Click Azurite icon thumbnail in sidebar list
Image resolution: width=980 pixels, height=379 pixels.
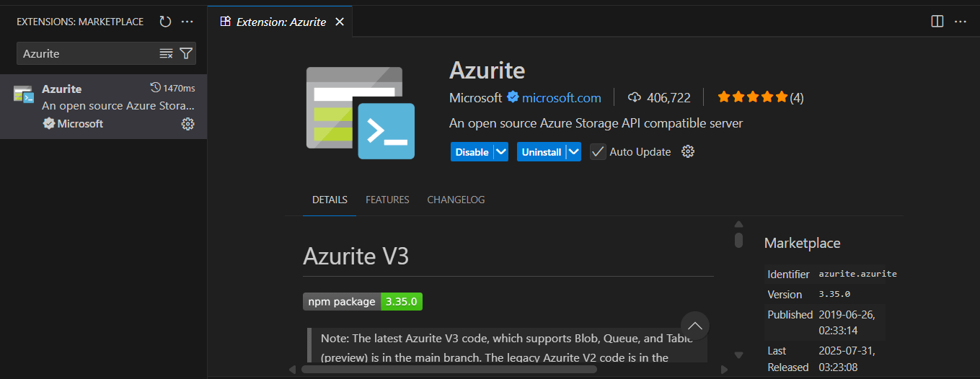click(24, 94)
